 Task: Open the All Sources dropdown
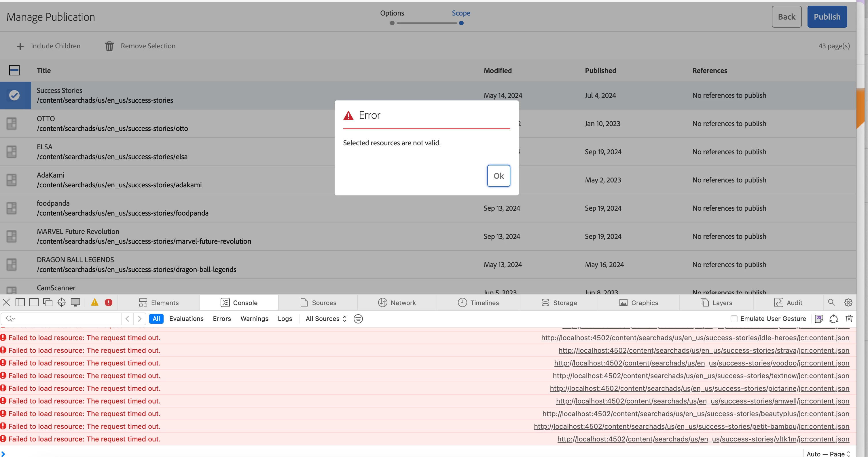[326, 319]
